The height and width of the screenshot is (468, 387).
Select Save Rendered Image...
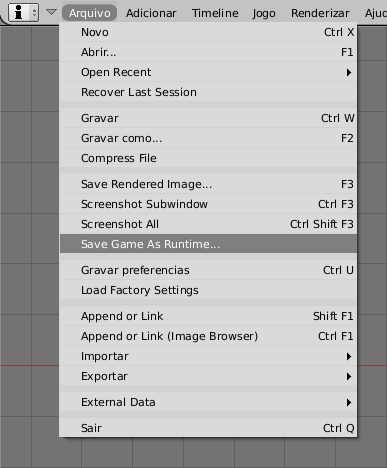(x=208, y=184)
